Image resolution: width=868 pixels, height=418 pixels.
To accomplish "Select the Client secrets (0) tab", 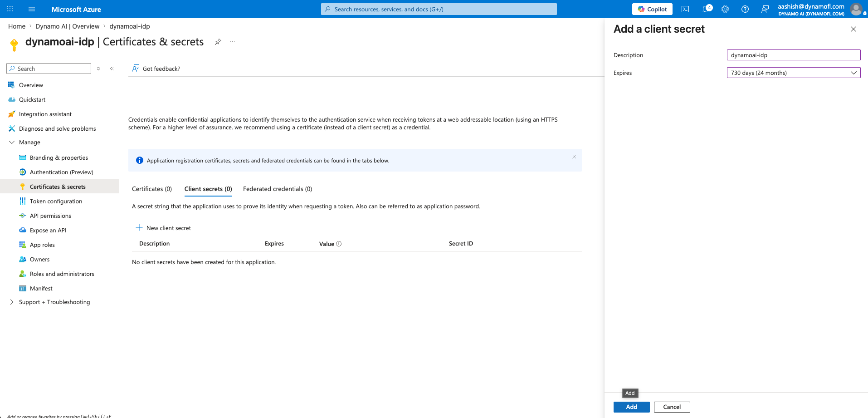I will 208,189.
